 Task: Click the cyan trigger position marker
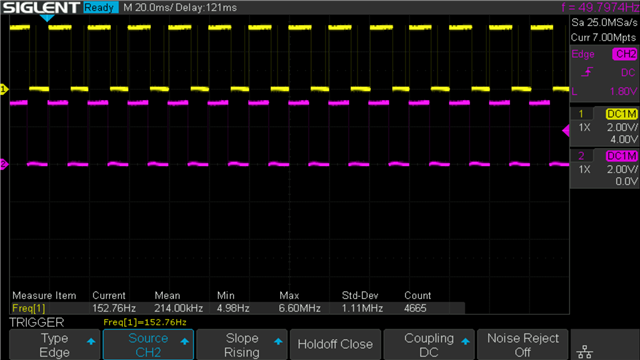47,18
